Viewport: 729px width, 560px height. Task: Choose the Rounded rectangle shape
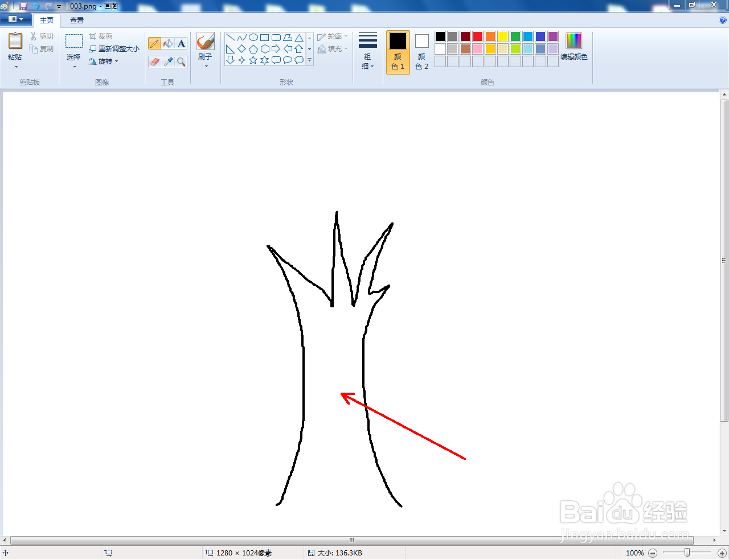coord(276,38)
